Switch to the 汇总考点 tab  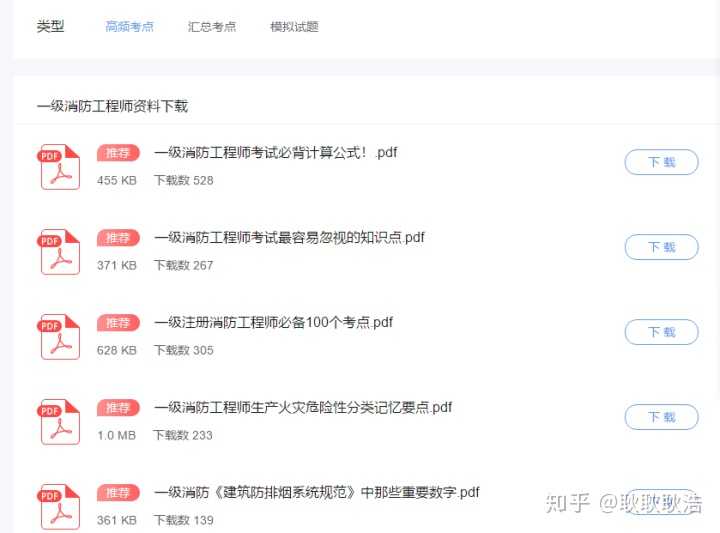click(x=212, y=27)
